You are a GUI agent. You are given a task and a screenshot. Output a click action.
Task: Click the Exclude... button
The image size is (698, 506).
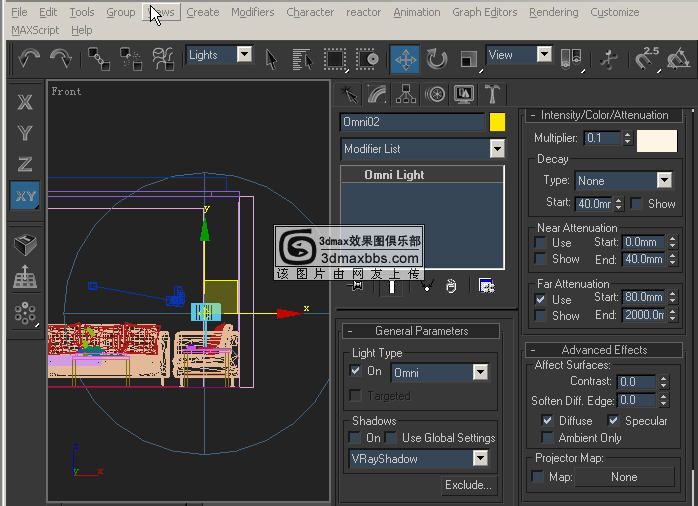468,485
